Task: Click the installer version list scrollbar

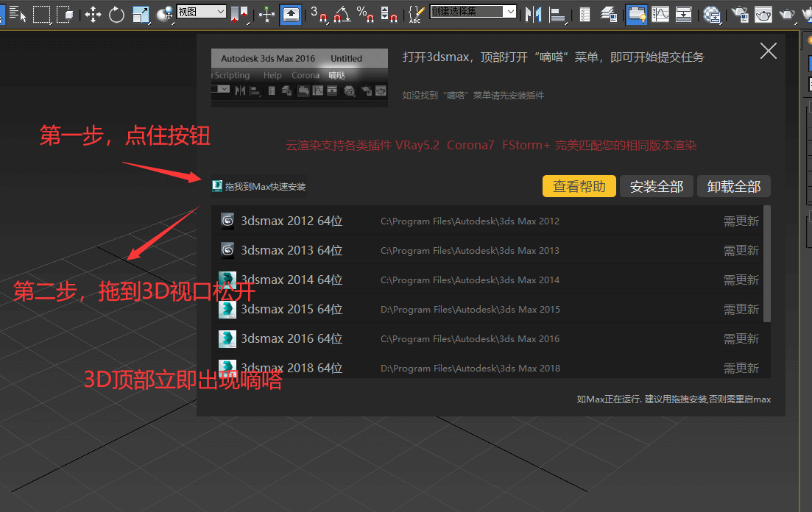Action: [x=767, y=264]
